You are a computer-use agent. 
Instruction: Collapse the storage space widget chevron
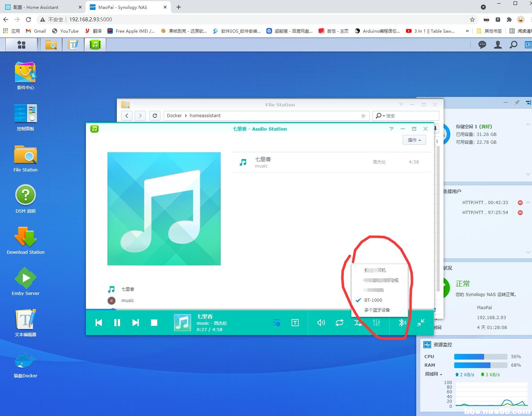click(x=528, y=125)
